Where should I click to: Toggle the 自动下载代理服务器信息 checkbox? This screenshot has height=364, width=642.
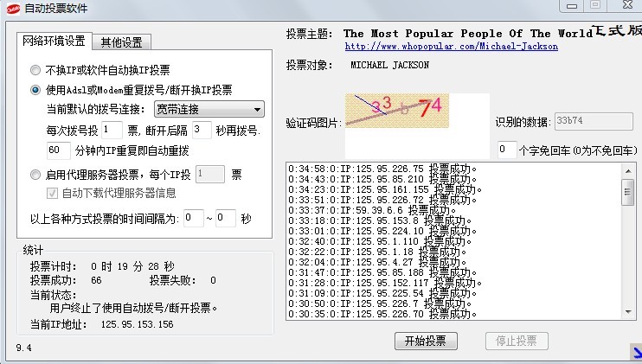tap(52, 193)
